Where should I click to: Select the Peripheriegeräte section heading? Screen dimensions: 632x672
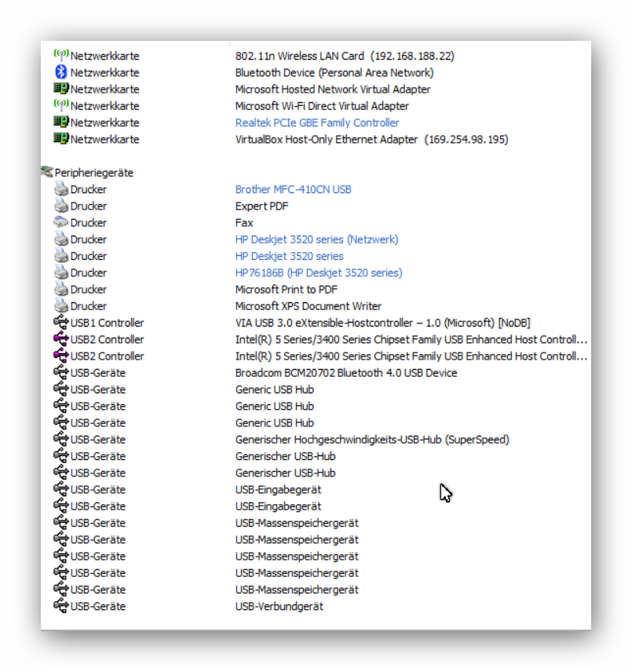[94, 173]
